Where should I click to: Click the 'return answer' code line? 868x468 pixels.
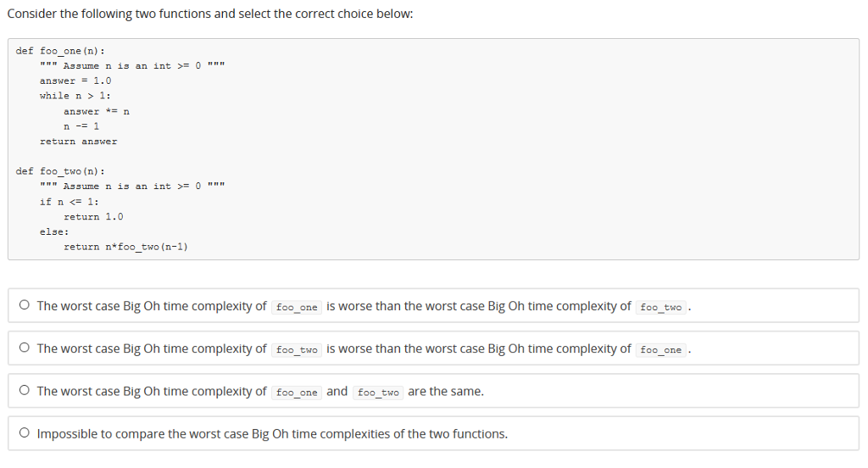pyautogui.click(x=79, y=142)
